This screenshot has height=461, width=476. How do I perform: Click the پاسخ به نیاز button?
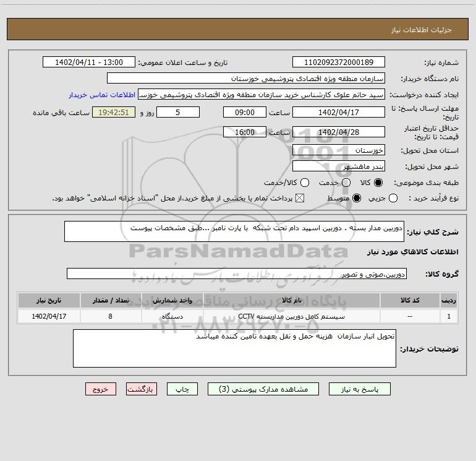359,389
